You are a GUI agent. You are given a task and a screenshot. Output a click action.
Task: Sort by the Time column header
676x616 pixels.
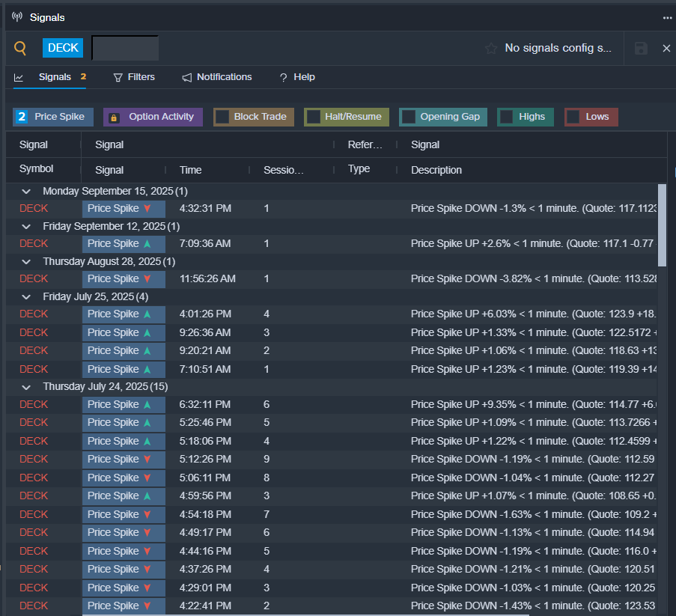(x=191, y=170)
